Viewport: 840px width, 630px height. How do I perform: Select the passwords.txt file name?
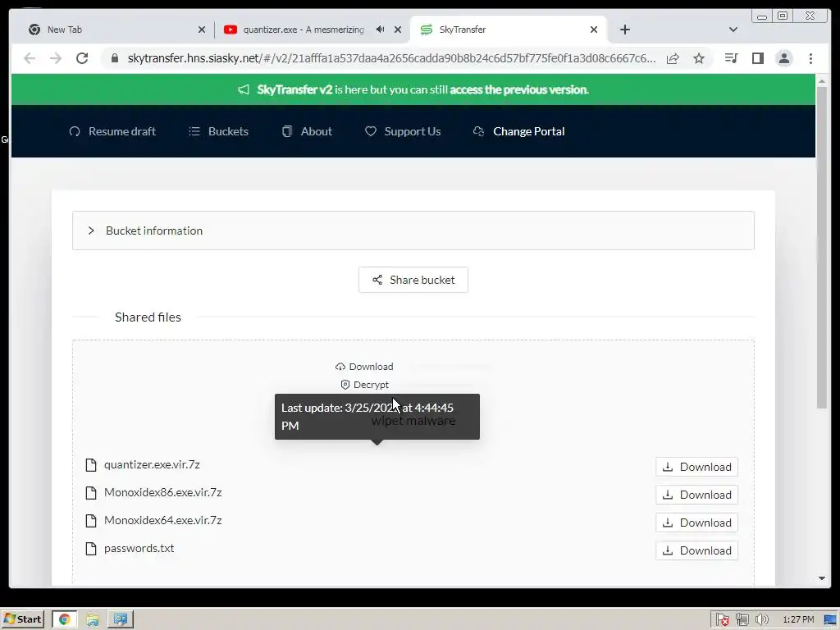point(139,548)
